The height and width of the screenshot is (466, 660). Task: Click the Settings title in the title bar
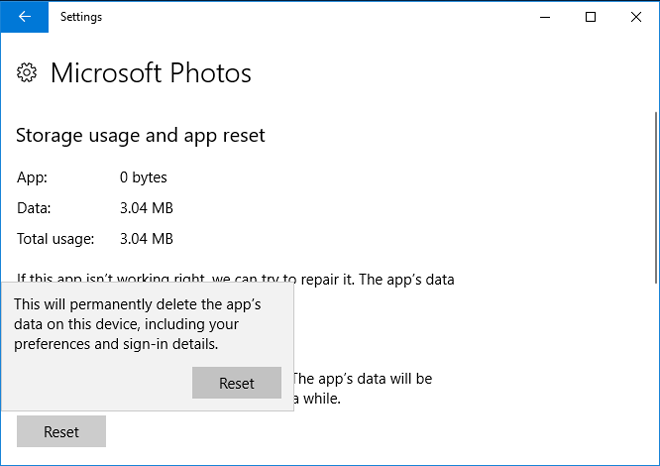pos(81,17)
